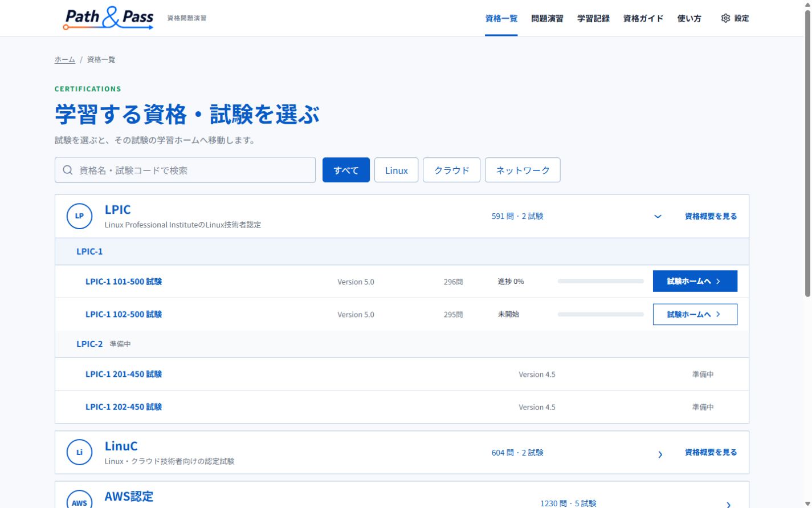Open the 学習記録 tab

pyautogui.click(x=593, y=18)
